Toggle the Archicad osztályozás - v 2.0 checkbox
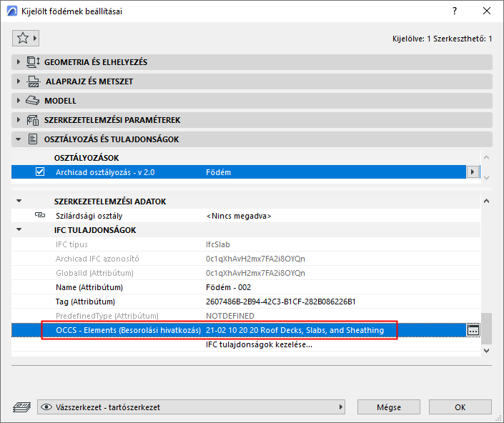This screenshot has height=423, width=504. click(40, 171)
